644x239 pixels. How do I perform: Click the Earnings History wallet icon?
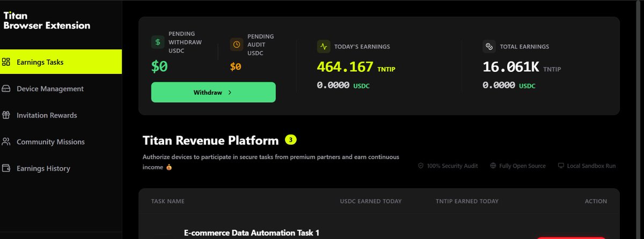tap(6, 168)
